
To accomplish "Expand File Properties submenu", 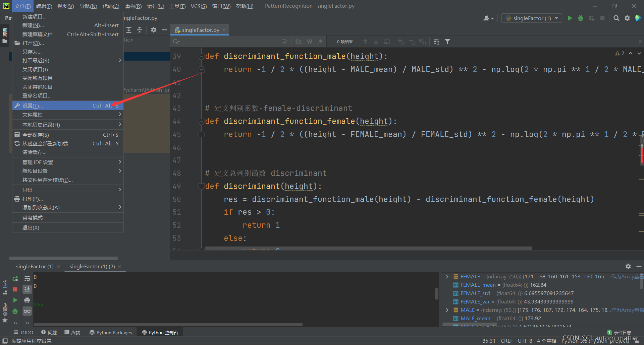I will 68,115.
